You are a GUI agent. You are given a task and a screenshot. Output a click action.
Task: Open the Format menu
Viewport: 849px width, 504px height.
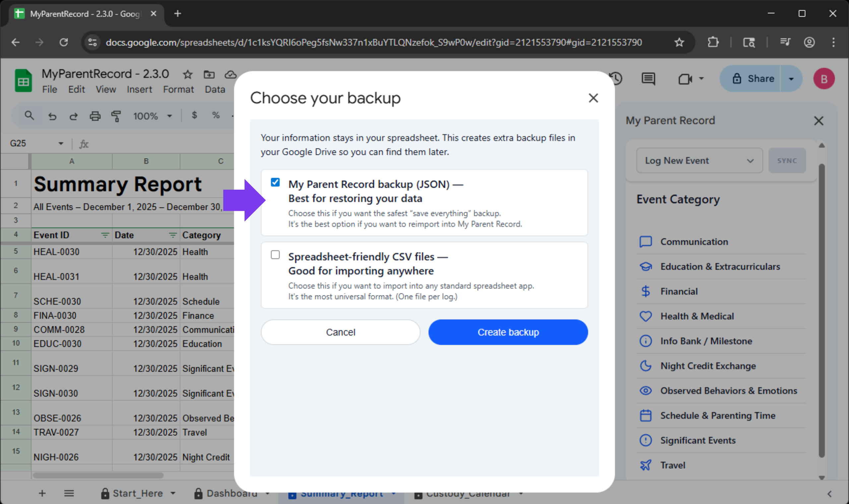(178, 89)
